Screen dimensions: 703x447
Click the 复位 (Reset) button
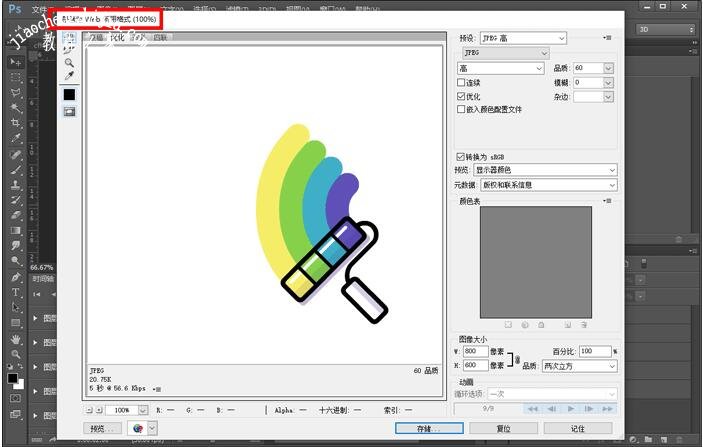[x=504, y=428]
